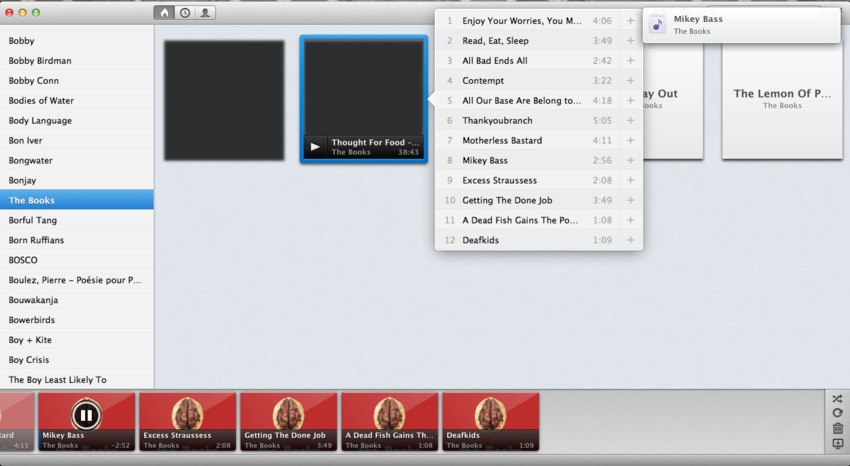The height and width of the screenshot is (466, 850).
Task: Toggle repeat for the play queue
Action: (837, 414)
